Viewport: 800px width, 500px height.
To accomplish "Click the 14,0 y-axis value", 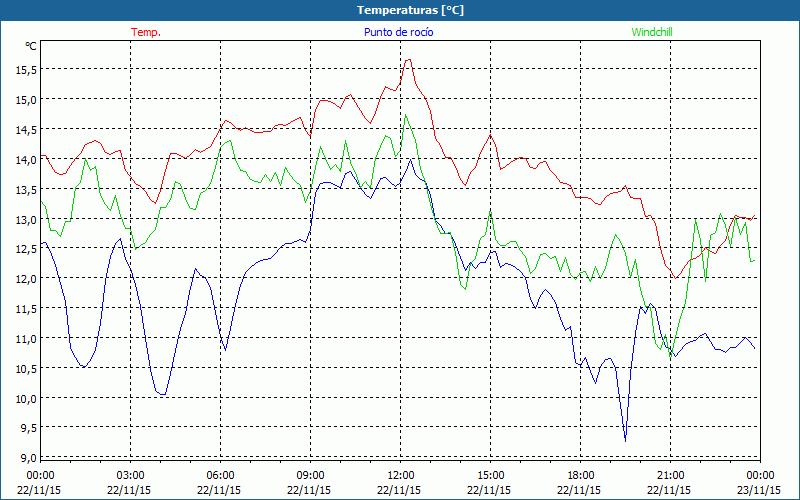I will tap(26, 160).
